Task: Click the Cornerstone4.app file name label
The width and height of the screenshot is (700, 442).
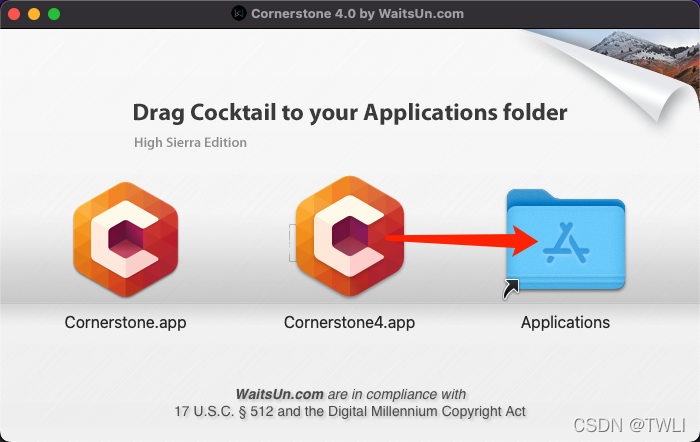Action: (x=350, y=322)
